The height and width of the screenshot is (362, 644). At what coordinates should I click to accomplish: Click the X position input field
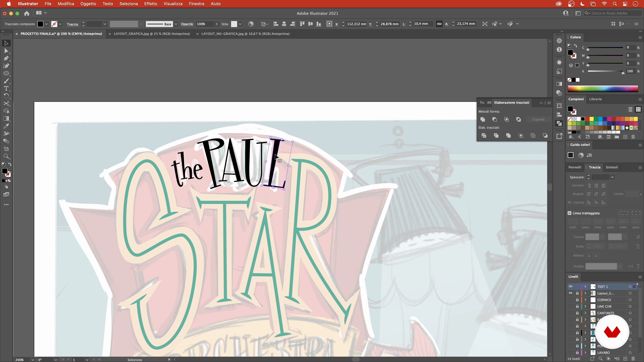pos(357,24)
